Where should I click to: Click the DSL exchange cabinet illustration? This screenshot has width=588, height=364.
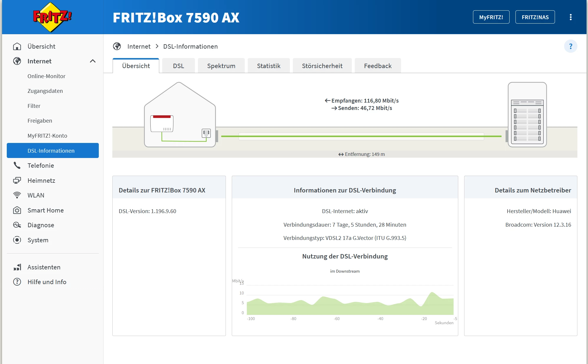(527, 115)
